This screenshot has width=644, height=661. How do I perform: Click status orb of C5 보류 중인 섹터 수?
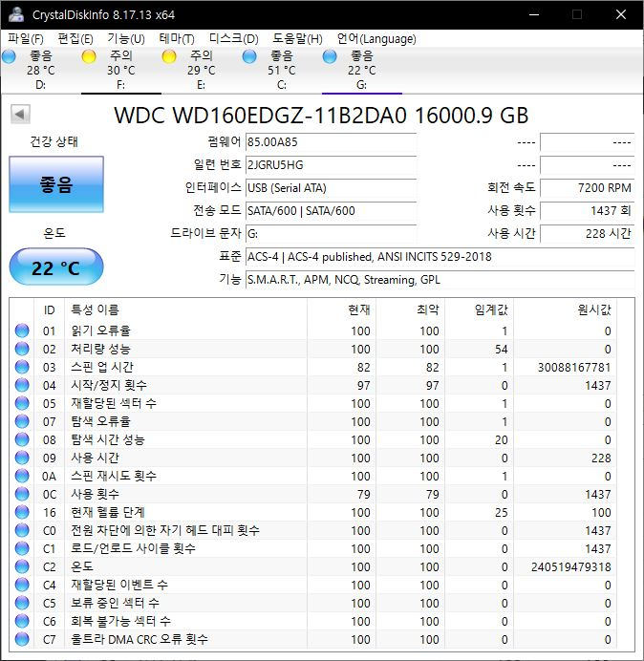pos(22,603)
